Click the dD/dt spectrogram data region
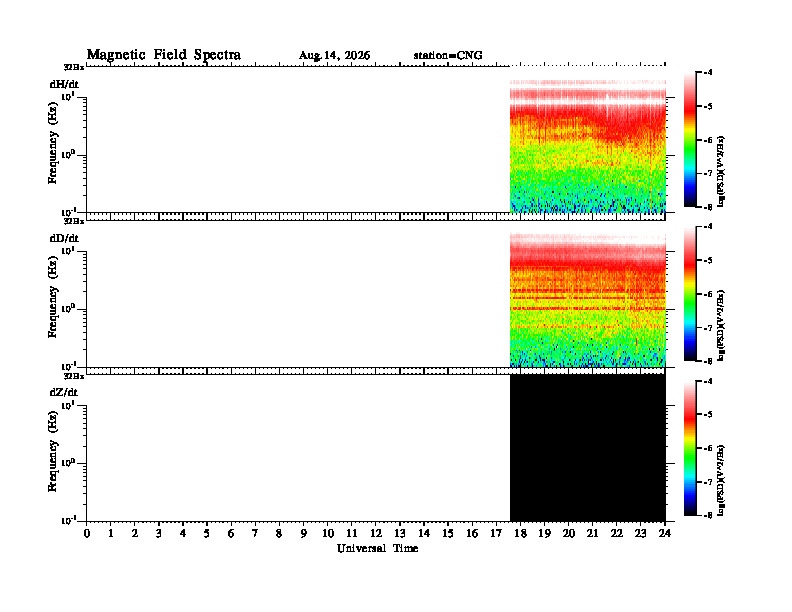Image resolution: width=792 pixels, height=612 pixels. click(x=588, y=300)
